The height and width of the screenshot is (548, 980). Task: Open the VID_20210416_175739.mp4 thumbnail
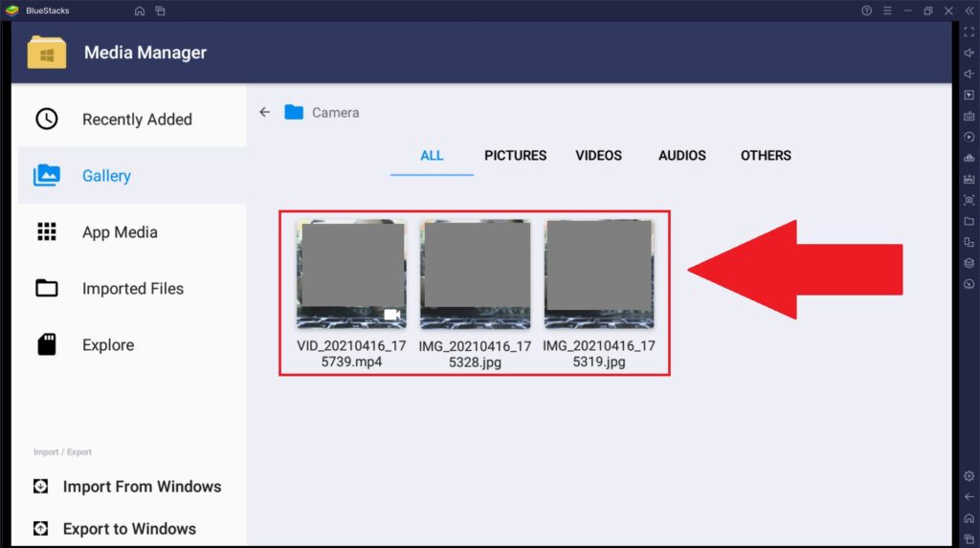351,274
